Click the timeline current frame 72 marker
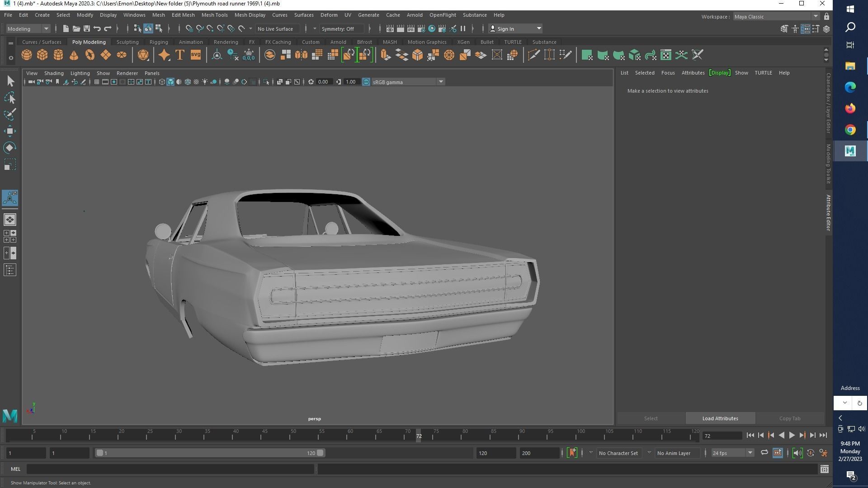This screenshot has height=488, width=868. coord(419,436)
